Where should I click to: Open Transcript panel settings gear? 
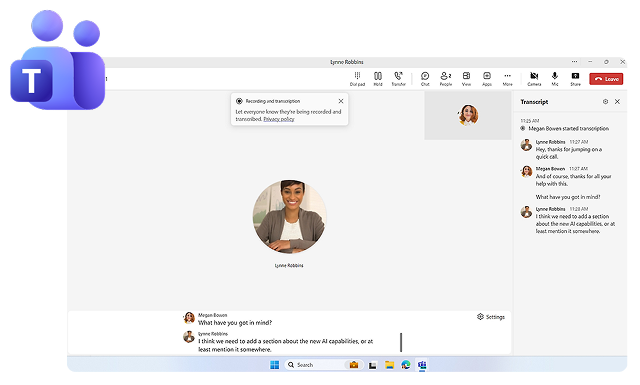(605, 102)
